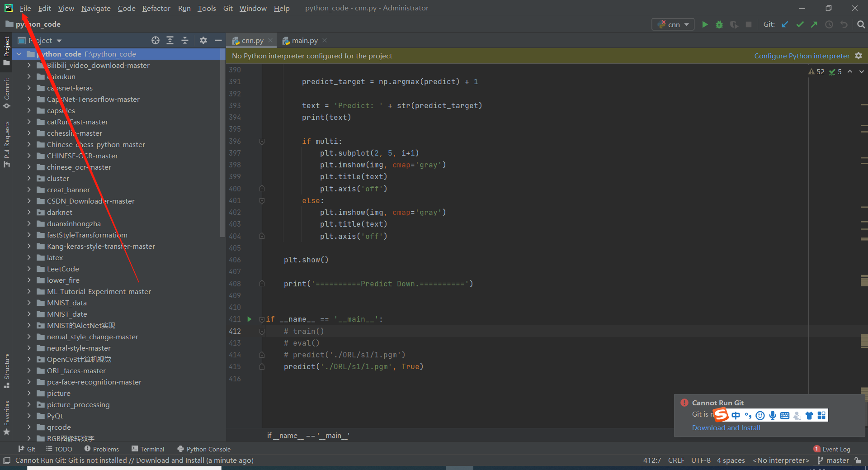Toggle Sogou voice input microphone

(773, 415)
